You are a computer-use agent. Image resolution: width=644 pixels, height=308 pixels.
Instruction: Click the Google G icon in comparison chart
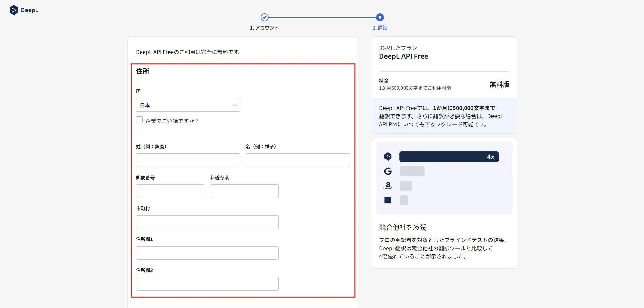[388, 171]
